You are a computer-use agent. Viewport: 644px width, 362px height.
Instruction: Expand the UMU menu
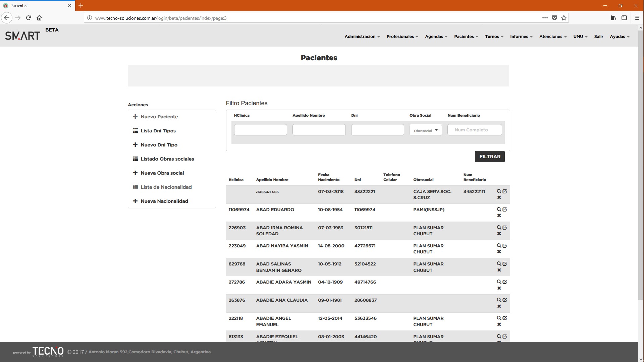pos(580,37)
